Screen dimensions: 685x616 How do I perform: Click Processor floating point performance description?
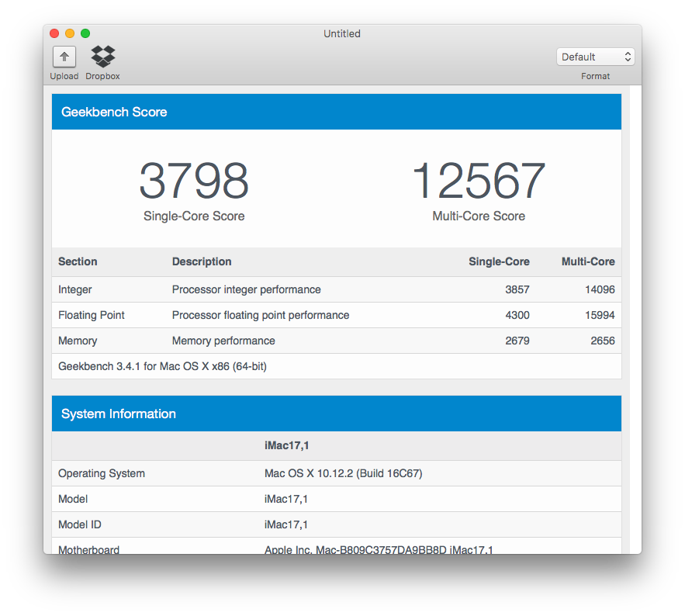click(261, 315)
